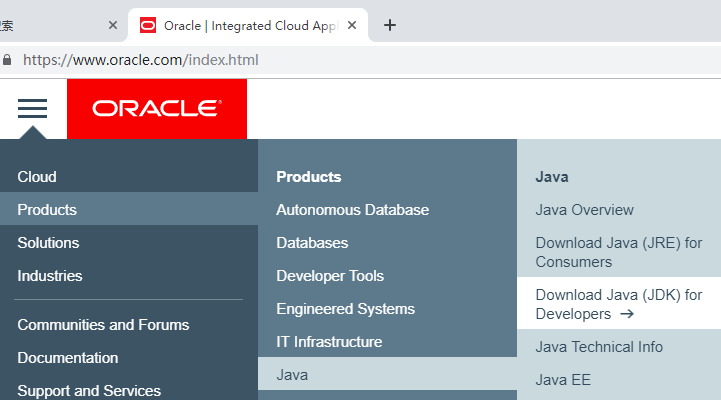Go to Documentation

[68, 358]
